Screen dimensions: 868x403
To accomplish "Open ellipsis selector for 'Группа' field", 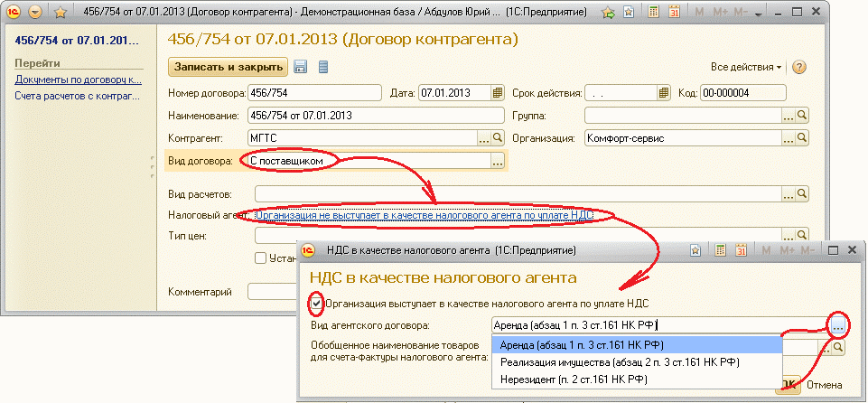I will [789, 116].
